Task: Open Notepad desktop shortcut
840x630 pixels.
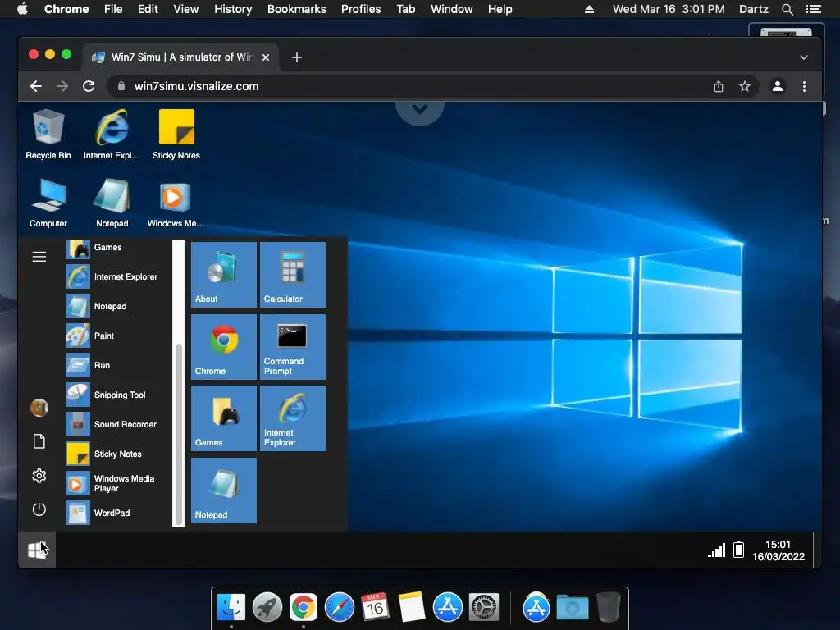Action: click(x=112, y=203)
